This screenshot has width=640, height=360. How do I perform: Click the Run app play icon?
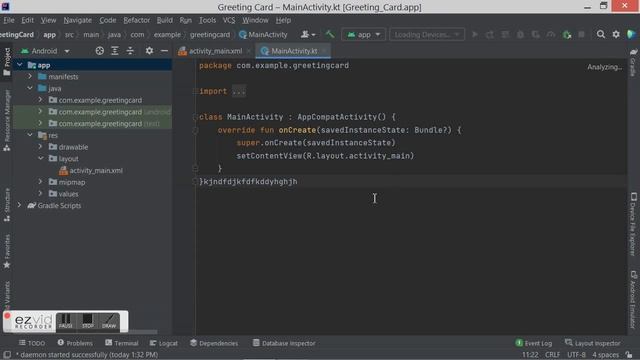pyautogui.click(x=475, y=35)
